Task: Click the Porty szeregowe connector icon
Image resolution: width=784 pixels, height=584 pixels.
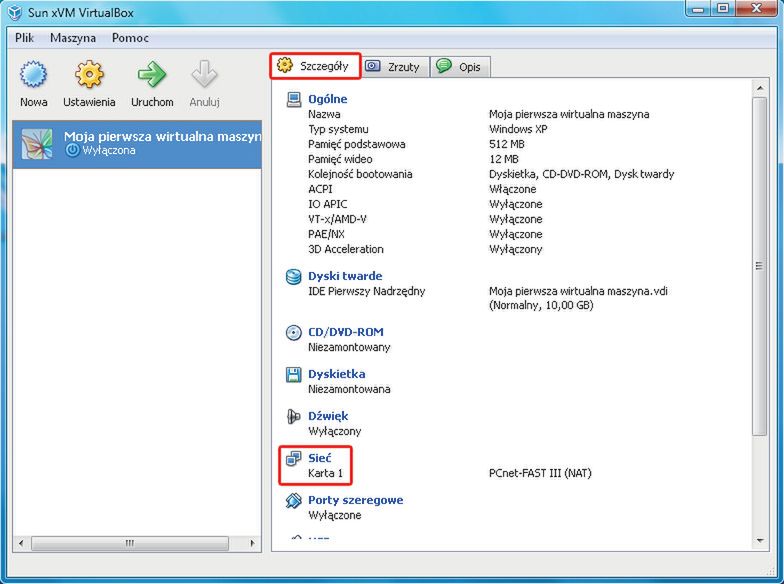Action: [x=294, y=500]
